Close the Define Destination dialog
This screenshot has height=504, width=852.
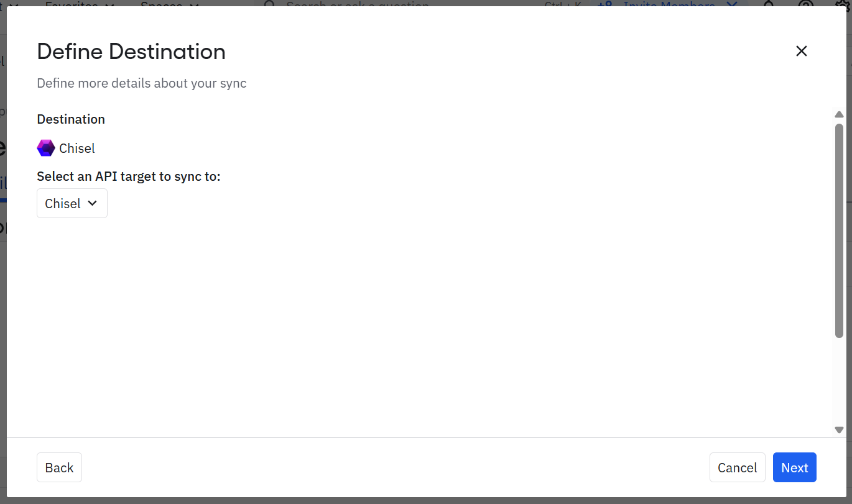click(x=802, y=51)
